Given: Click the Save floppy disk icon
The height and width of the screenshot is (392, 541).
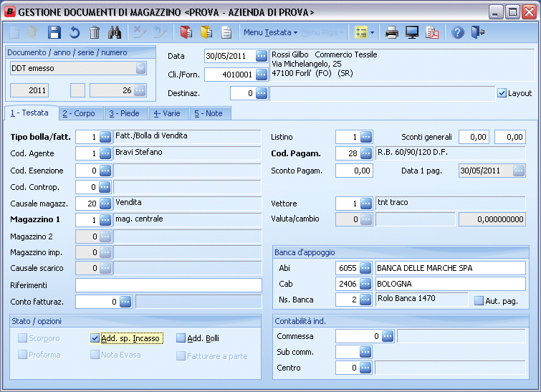Looking at the screenshot, I should (x=54, y=32).
